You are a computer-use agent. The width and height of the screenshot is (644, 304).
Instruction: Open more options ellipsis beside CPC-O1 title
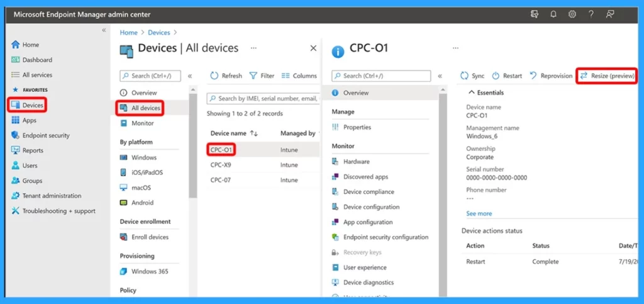455,48
